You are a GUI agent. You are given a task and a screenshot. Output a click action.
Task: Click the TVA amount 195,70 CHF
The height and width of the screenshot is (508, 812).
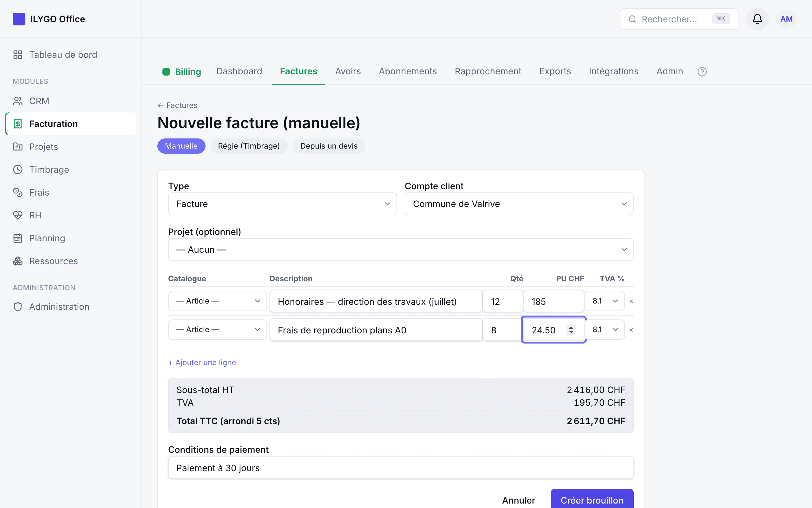(599, 403)
